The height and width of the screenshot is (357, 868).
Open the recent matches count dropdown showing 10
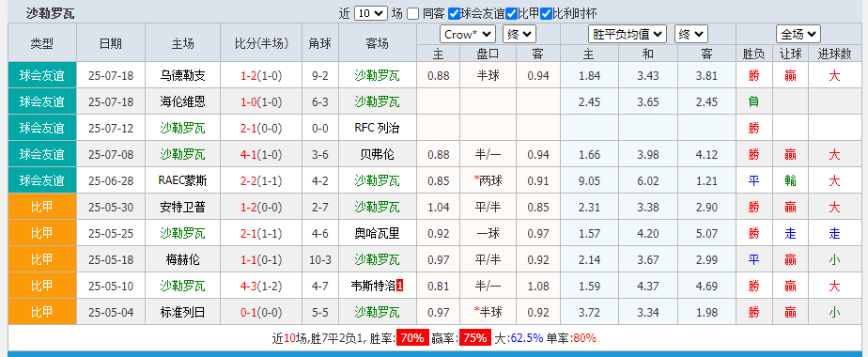pos(370,13)
